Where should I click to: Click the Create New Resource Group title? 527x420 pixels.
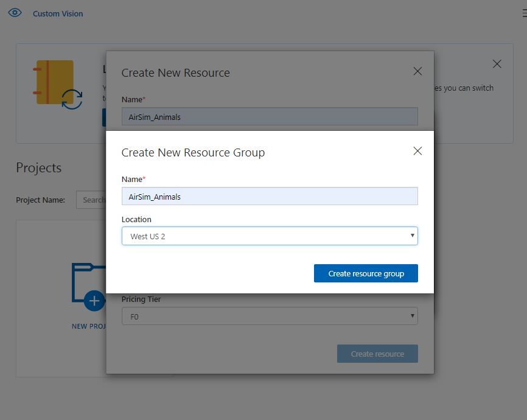coord(193,153)
